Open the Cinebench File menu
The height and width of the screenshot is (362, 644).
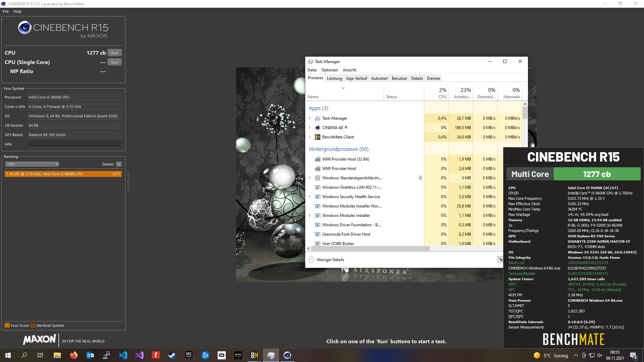[x=6, y=11]
